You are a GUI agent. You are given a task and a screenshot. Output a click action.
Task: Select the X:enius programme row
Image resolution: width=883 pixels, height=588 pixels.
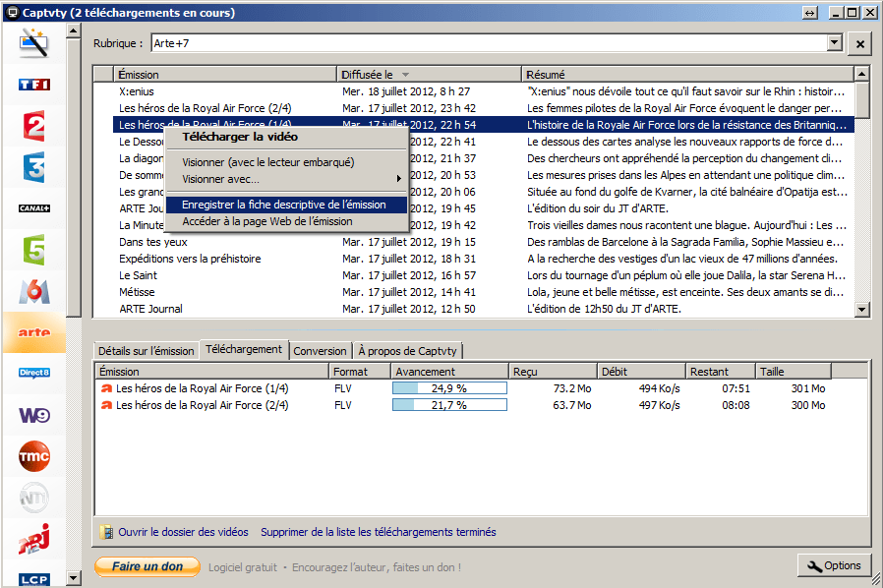pos(484,91)
